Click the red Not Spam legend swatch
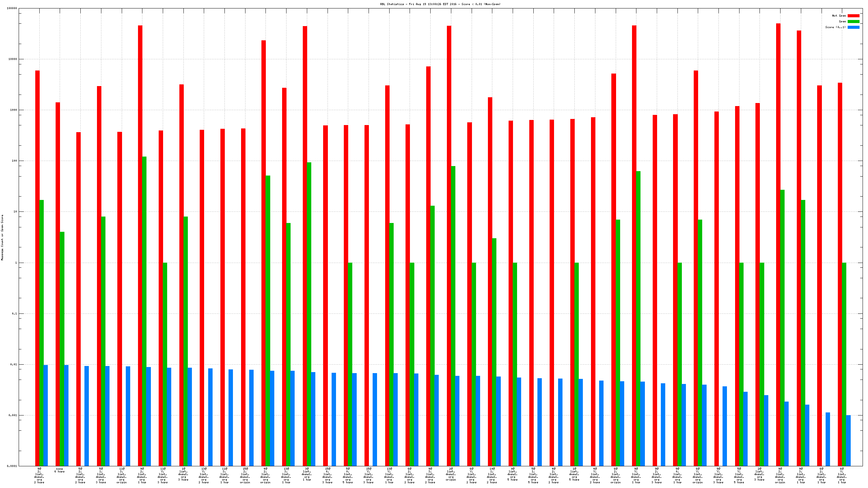The width and height of the screenshot is (868, 488). coord(853,16)
